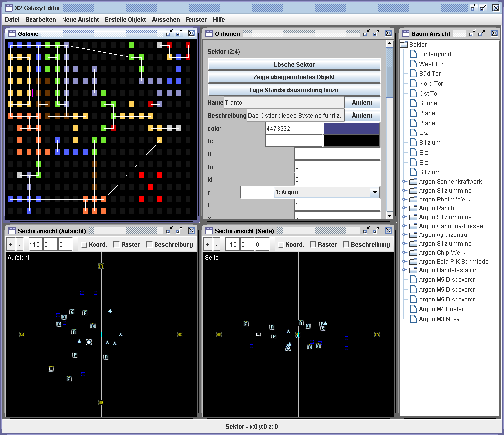This screenshot has width=504, height=435.
Task: Open the Erstelle Objekt menu
Action: point(125,19)
